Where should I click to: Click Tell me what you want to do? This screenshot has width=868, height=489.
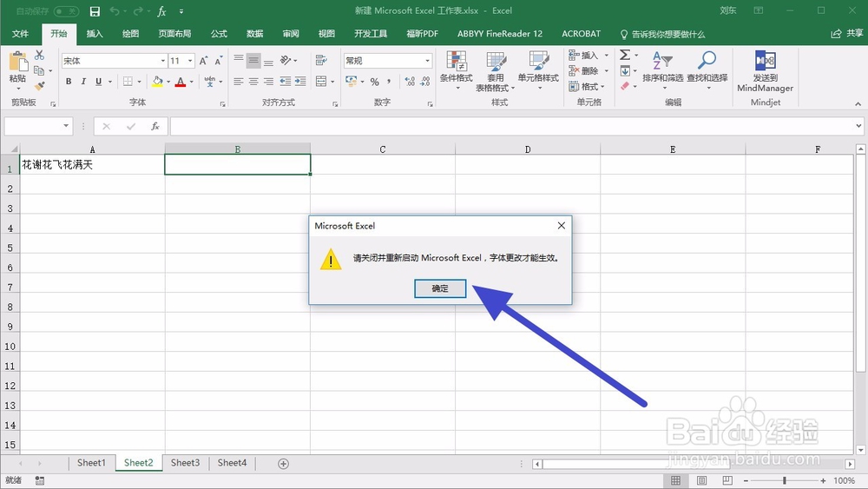pos(662,35)
